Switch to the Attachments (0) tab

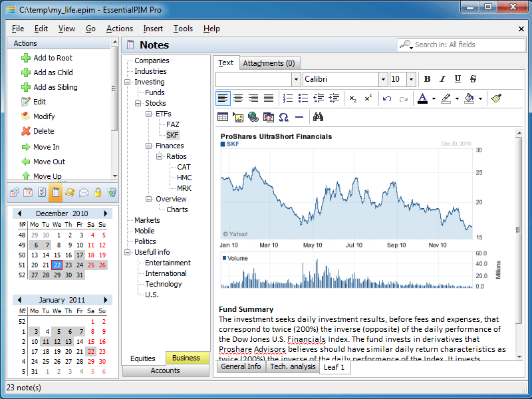pos(269,63)
